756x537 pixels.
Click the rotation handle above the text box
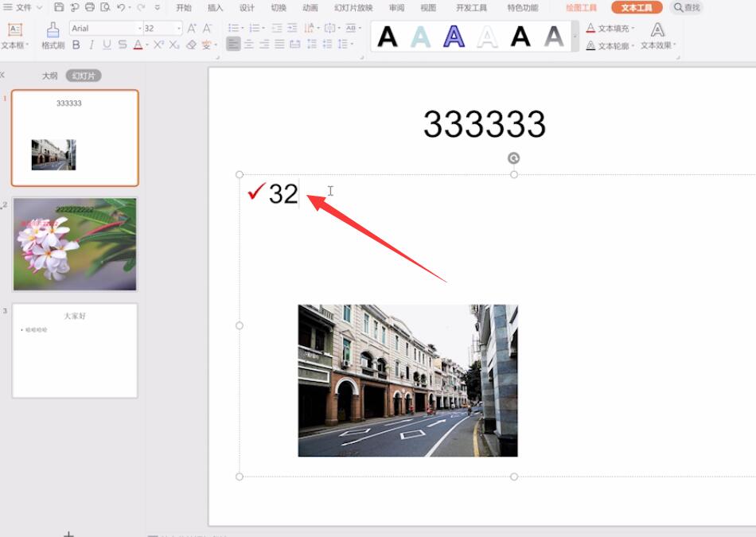point(514,158)
